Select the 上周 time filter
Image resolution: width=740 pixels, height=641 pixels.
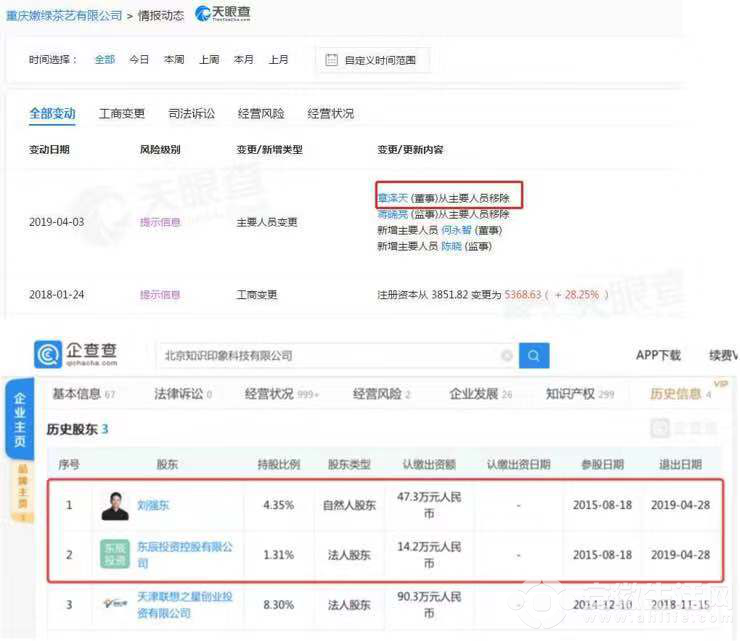click(x=209, y=59)
